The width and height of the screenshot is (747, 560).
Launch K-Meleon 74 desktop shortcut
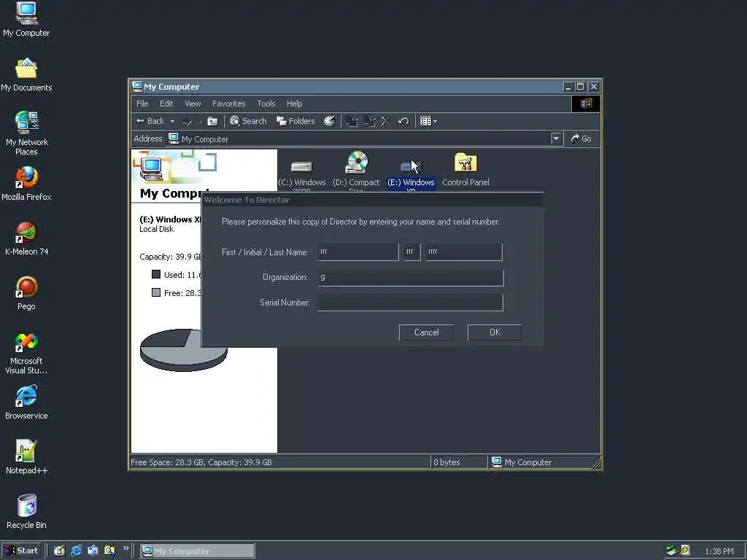click(26, 238)
